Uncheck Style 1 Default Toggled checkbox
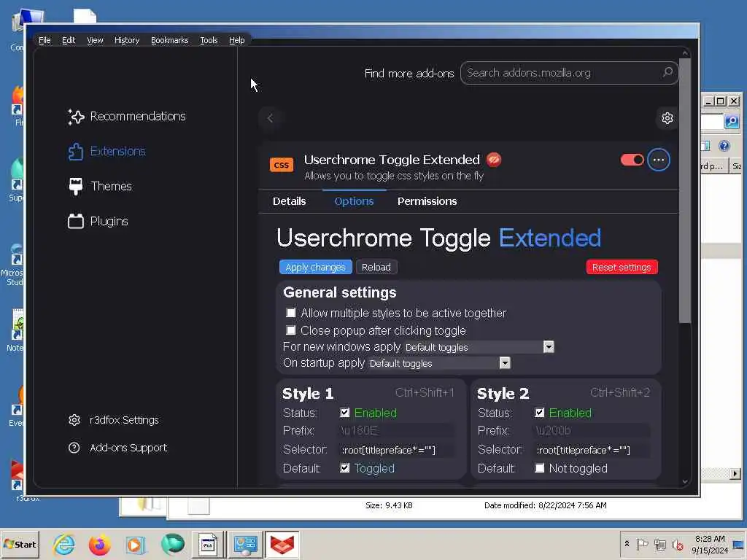The height and width of the screenshot is (560, 747). click(x=344, y=468)
